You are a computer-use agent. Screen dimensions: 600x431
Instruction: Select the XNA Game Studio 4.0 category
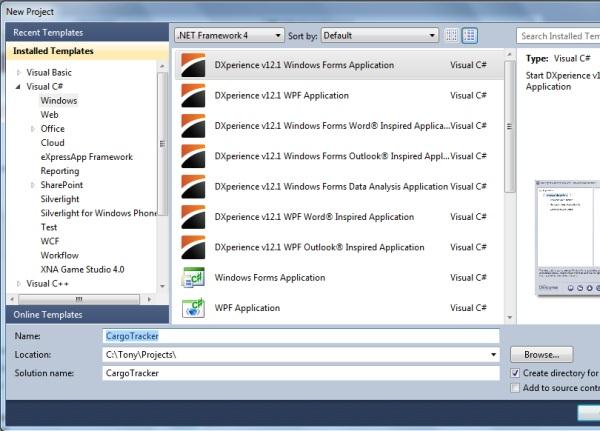point(82,269)
